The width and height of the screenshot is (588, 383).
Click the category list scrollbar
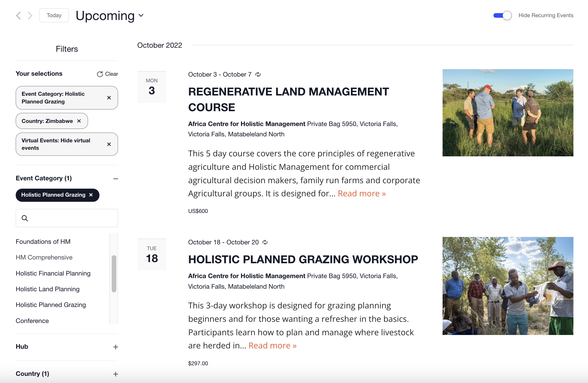tap(114, 274)
